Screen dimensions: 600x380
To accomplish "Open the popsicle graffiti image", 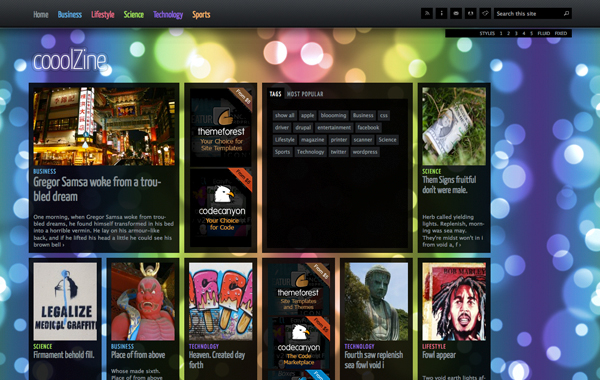I will pos(221,302).
